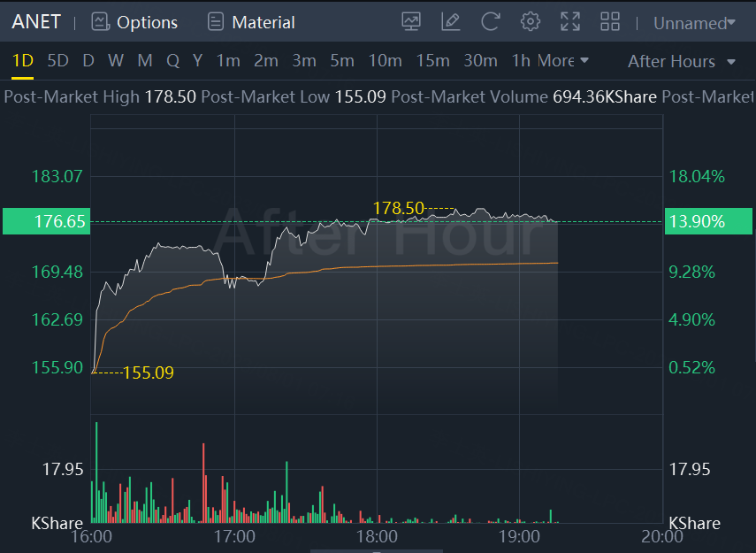Refresh the chart with reload icon
Image resolution: width=756 pixels, height=553 pixels.
[x=491, y=21]
